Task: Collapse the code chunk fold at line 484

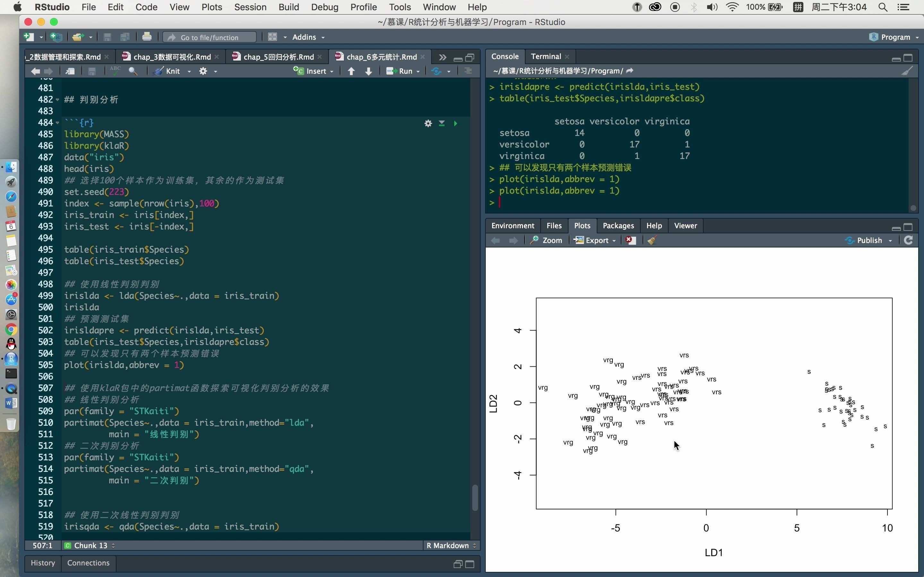Action: point(58,123)
